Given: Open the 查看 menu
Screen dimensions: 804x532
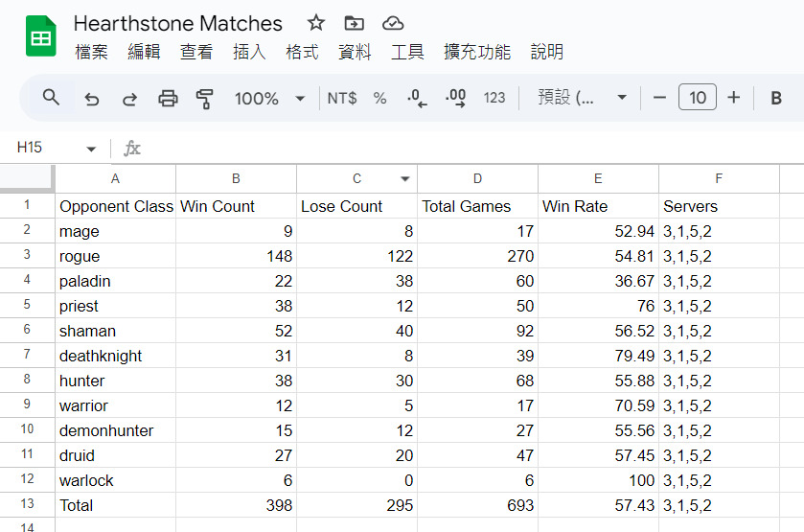Looking at the screenshot, I should (x=196, y=52).
